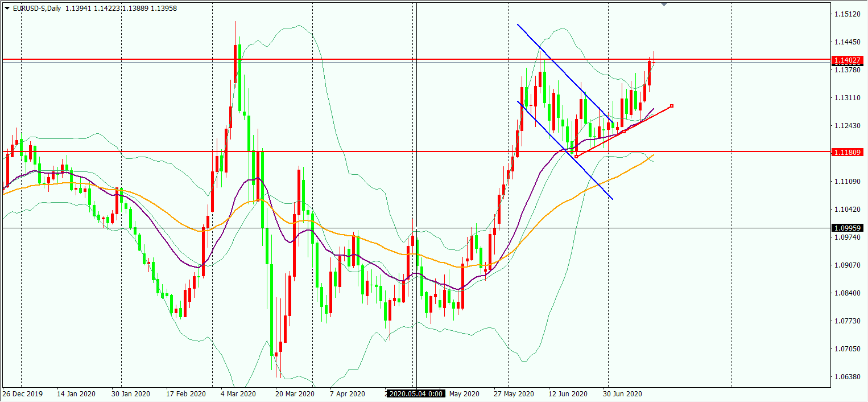Click the 1.12430 price scale value
Viewport: 868px width, 402px height.
pyautogui.click(x=848, y=126)
